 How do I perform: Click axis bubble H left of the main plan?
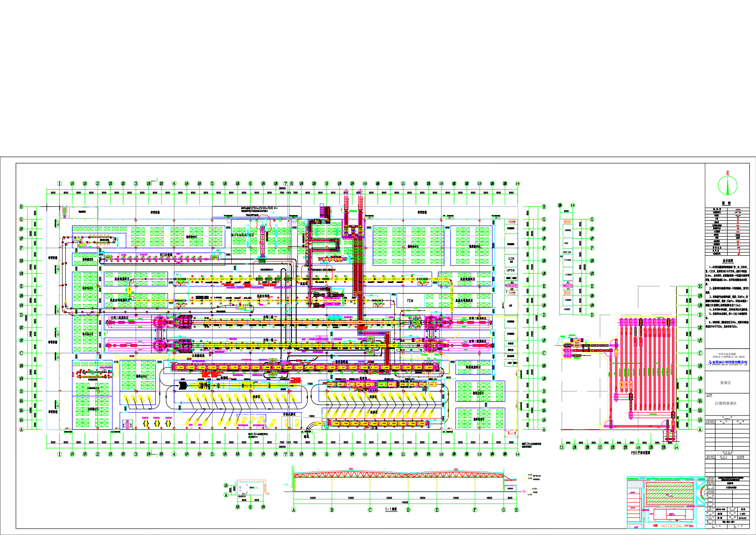(21, 207)
